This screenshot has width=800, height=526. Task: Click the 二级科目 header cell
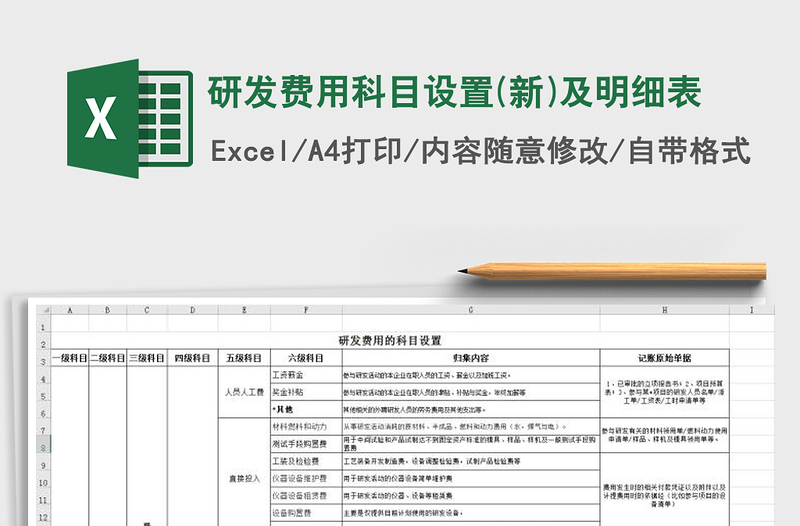pyautogui.click(x=108, y=358)
